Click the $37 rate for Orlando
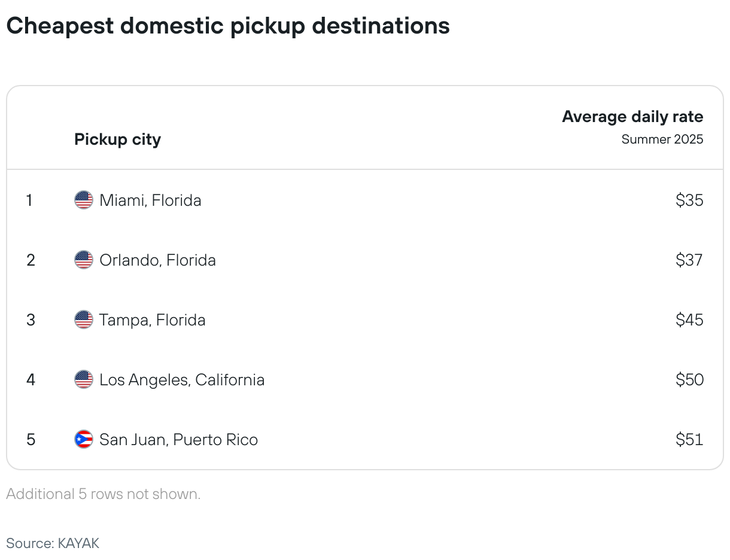This screenshot has height=560, width=730. tap(689, 260)
